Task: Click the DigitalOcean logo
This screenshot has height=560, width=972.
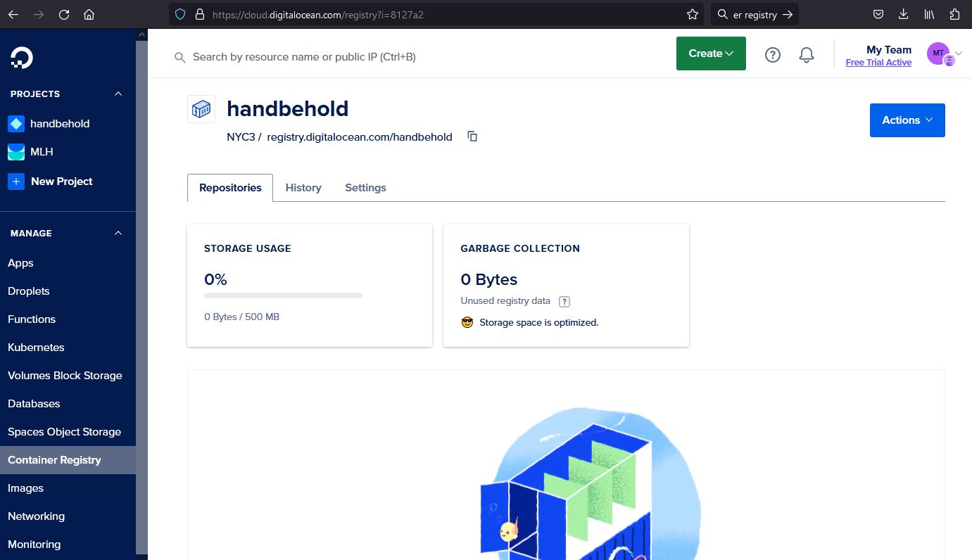Action: pyautogui.click(x=22, y=58)
